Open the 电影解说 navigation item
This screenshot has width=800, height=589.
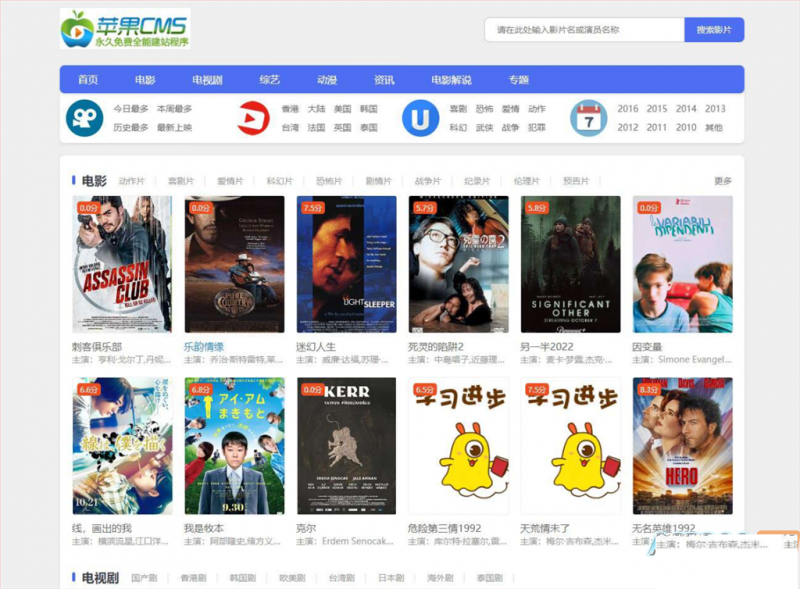tap(451, 80)
